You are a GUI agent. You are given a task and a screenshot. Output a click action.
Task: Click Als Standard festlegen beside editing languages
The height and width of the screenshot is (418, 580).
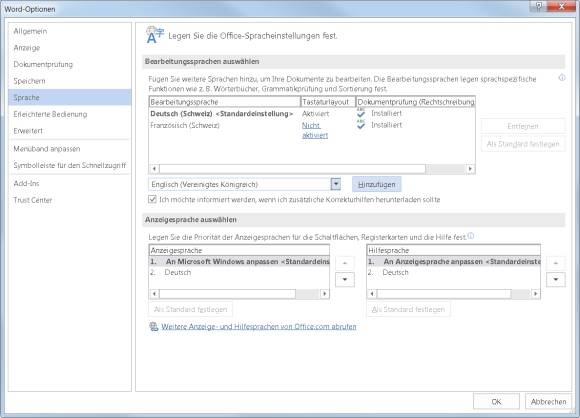coord(523,144)
